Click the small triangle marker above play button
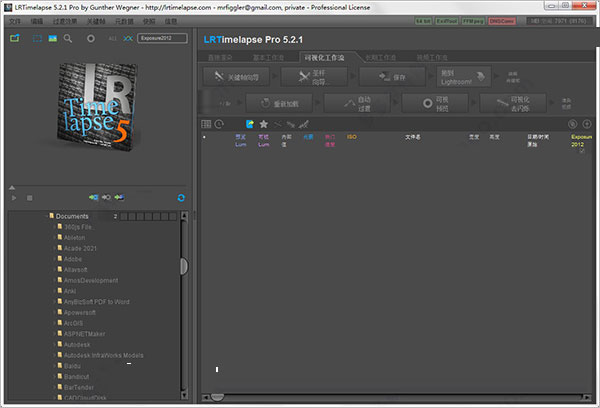Image resolution: width=600 pixels, height=408 pixels. [x=12, y=188]
